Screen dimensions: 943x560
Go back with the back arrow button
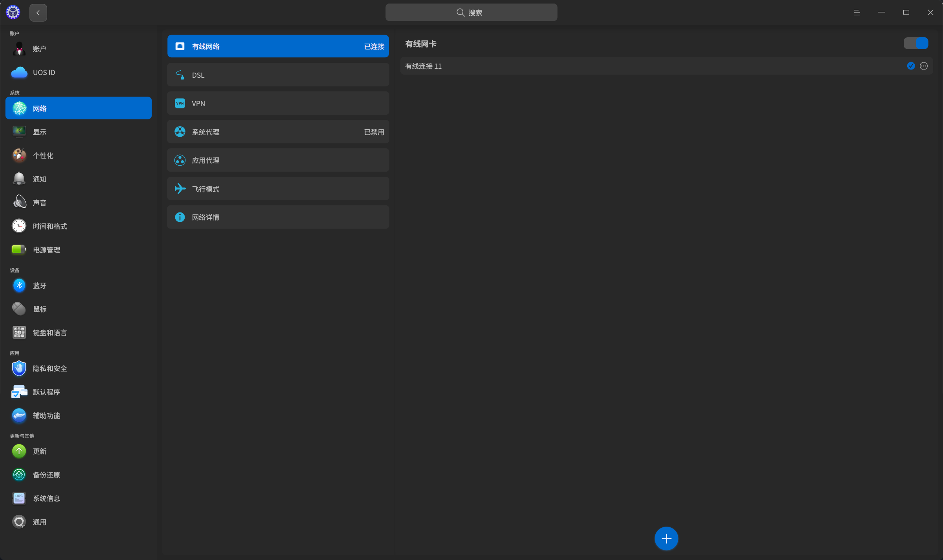click(x=38, y=13)
